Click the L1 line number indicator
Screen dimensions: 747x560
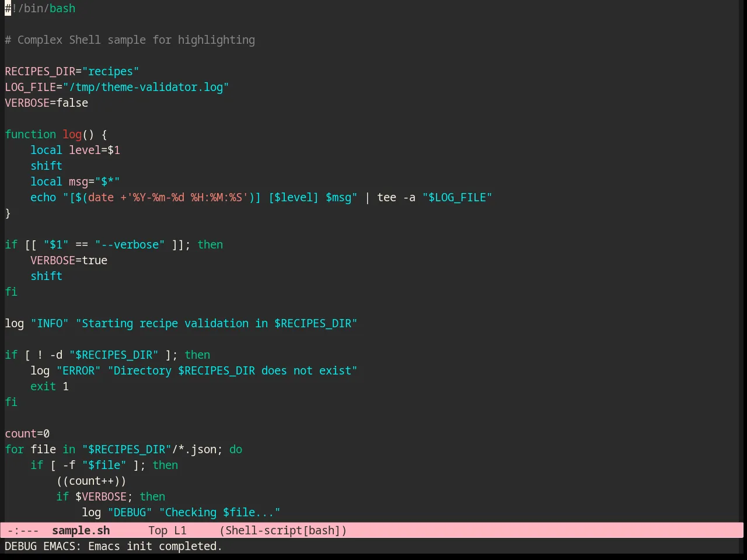[180, 530]
